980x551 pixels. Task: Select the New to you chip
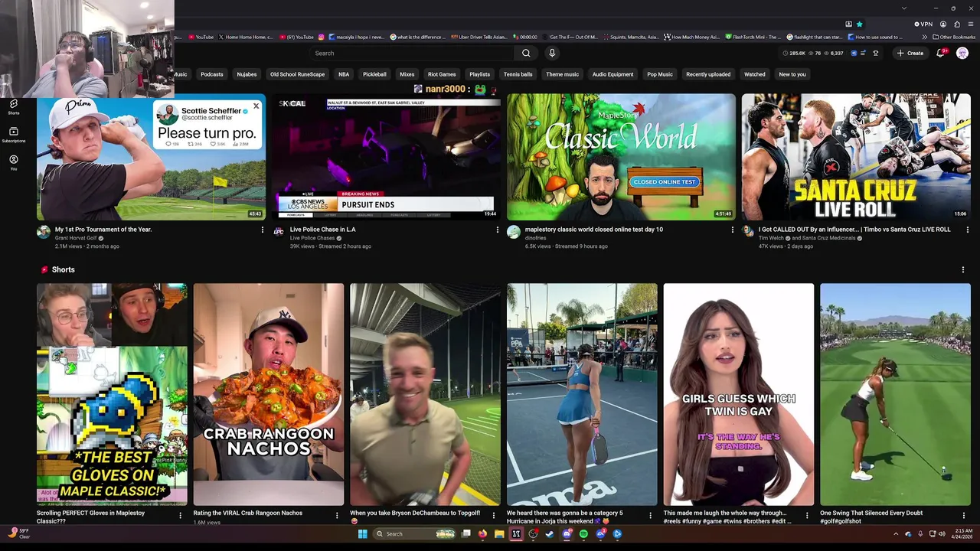pos(792,74)
